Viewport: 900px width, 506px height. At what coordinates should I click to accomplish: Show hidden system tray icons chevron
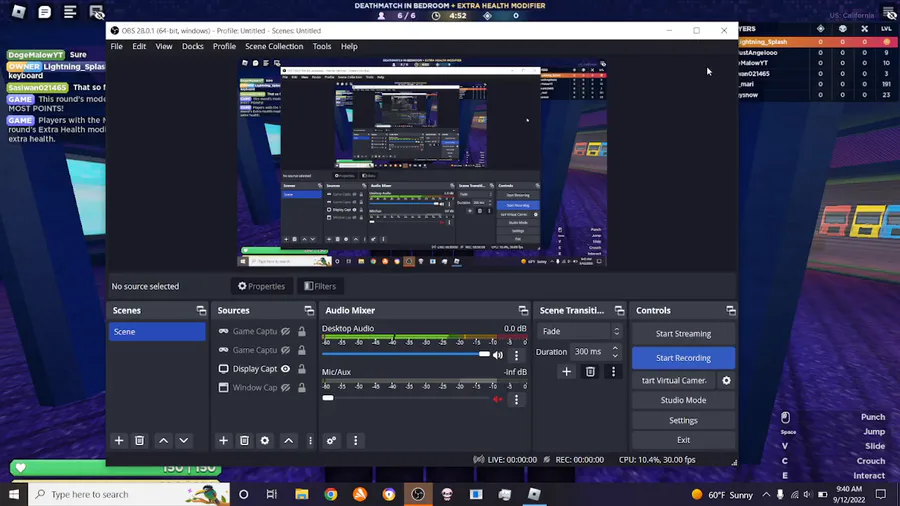click(x=766, y=494)
